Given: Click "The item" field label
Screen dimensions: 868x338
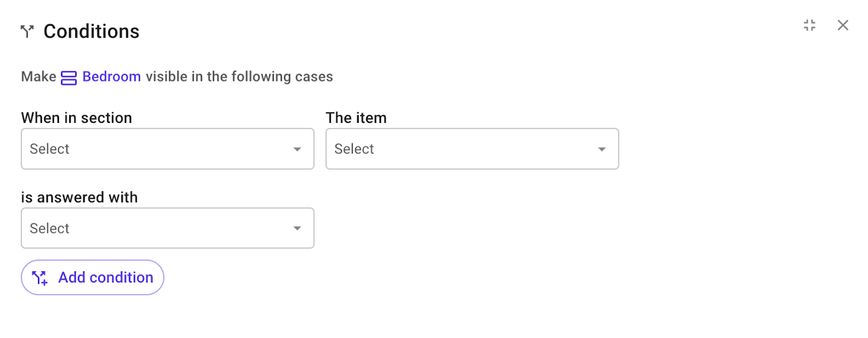Looking at the screenshot, I should coord(356,118).
